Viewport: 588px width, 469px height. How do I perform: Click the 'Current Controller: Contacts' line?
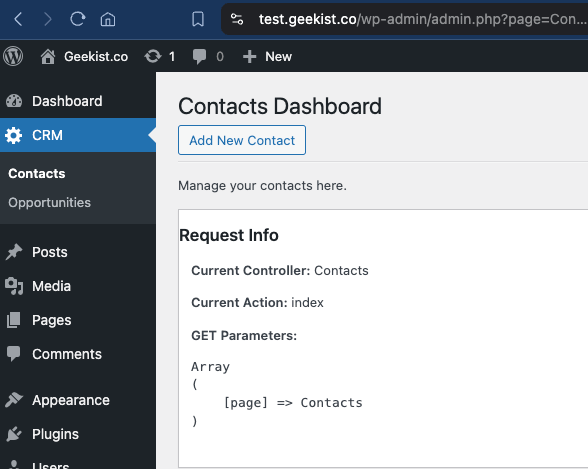coord(280,271)
